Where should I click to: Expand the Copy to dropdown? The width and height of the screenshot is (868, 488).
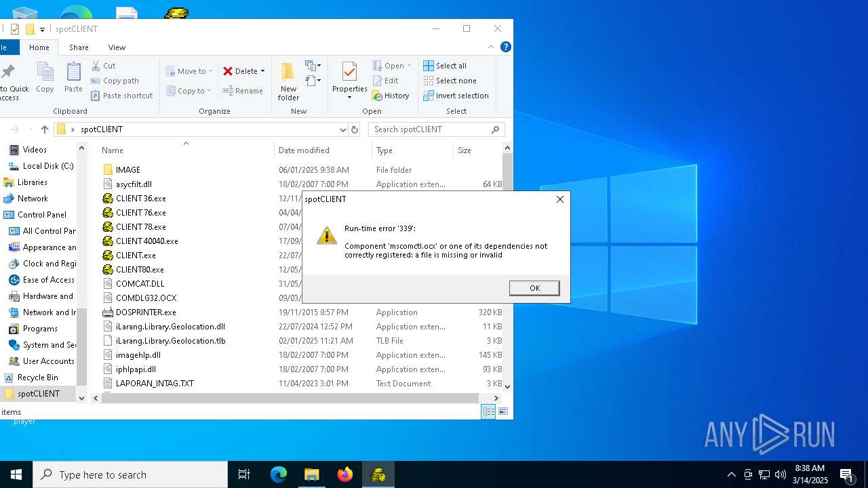click(x=209, y=91)
